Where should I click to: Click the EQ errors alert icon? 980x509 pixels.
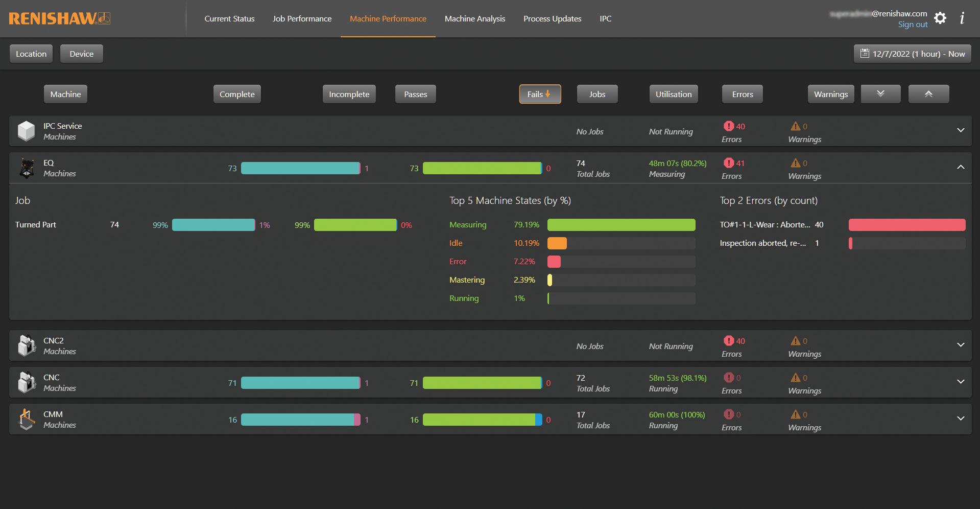click(x=729, y=163)
